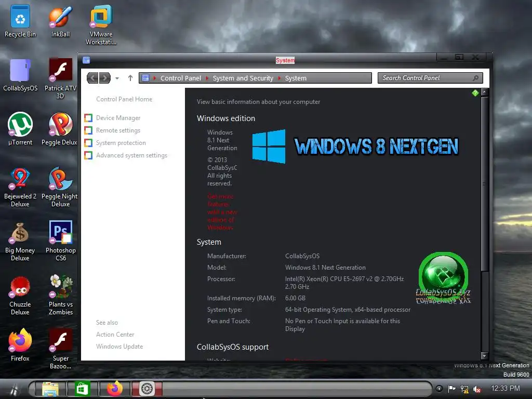Open the Windows Store taskbar icon
Image resolution: width=532 pixels, height=399 pixels.
pyautogui.click(x=82, y=389)
